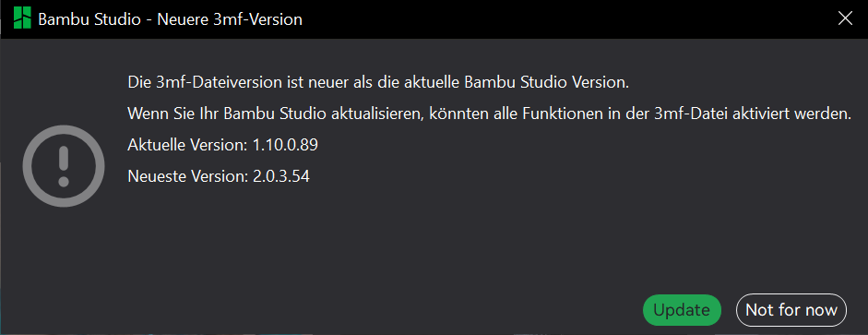Click the green Update button
Image resolution: width=868 pixels, height=335 pixels.
[682, 310]
